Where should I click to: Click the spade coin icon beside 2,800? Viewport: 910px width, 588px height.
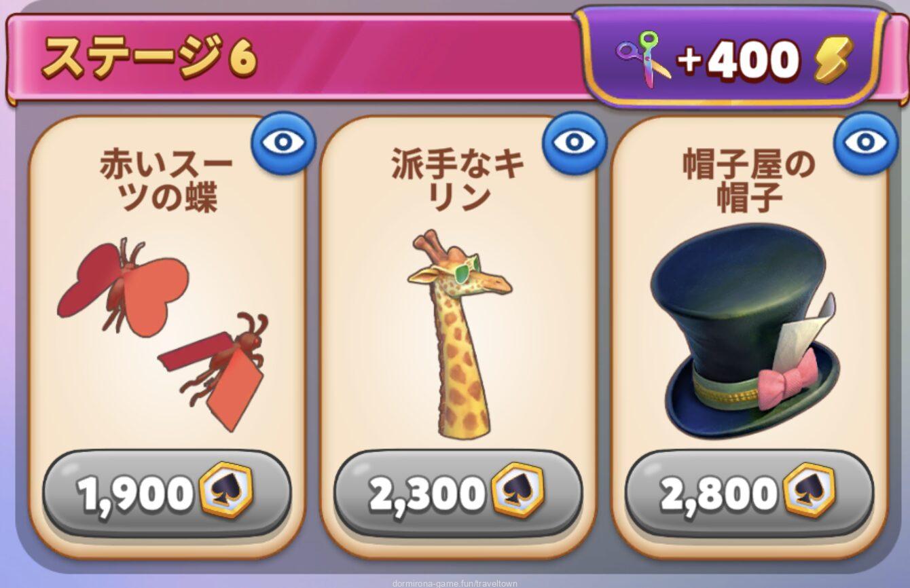pyautogui.click(x=809, y=490)
